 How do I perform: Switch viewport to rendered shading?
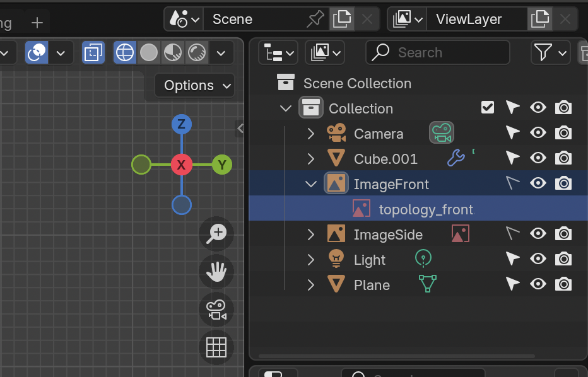pos(197,52)
